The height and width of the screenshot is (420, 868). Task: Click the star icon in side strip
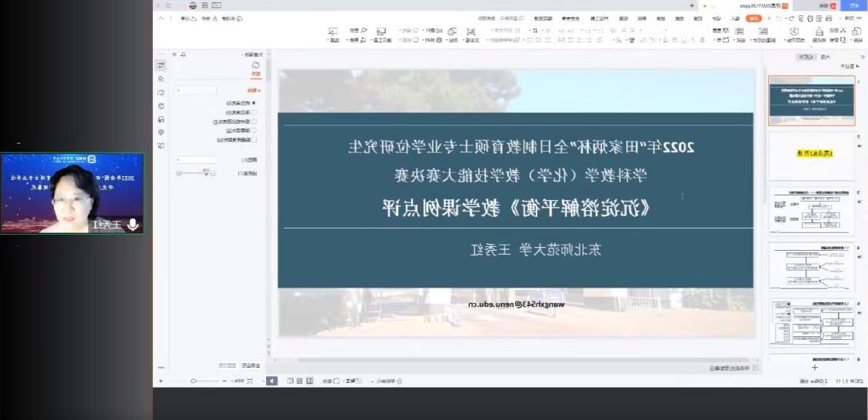click(x=161, y=78)
